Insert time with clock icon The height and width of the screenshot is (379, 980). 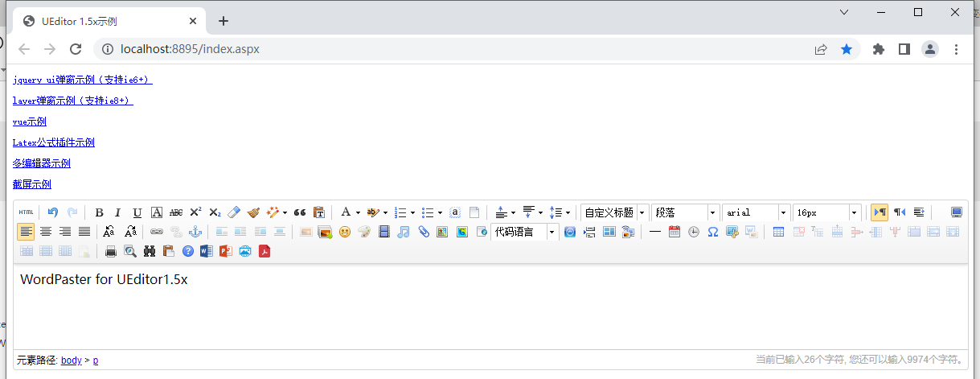[x=694, y=232]
